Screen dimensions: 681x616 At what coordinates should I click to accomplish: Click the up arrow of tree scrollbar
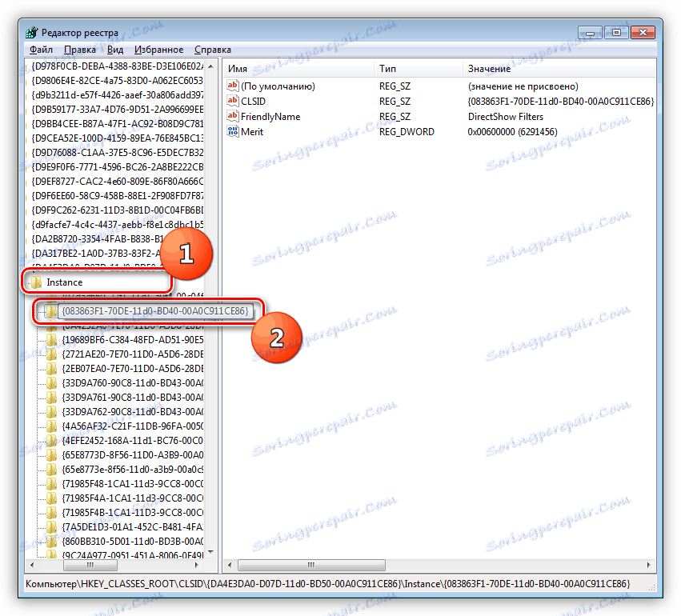click(210, 66)
